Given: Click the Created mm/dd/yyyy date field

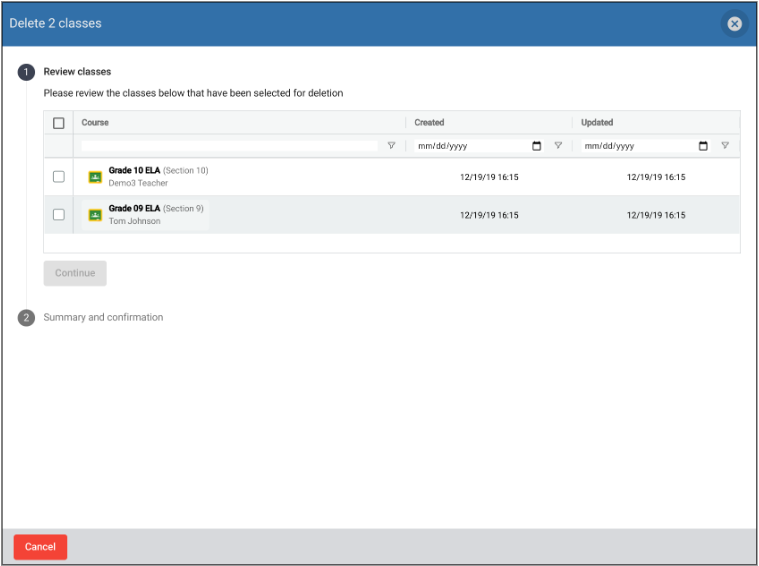Looking at the screenshot, I should click(x=470, y=146).
